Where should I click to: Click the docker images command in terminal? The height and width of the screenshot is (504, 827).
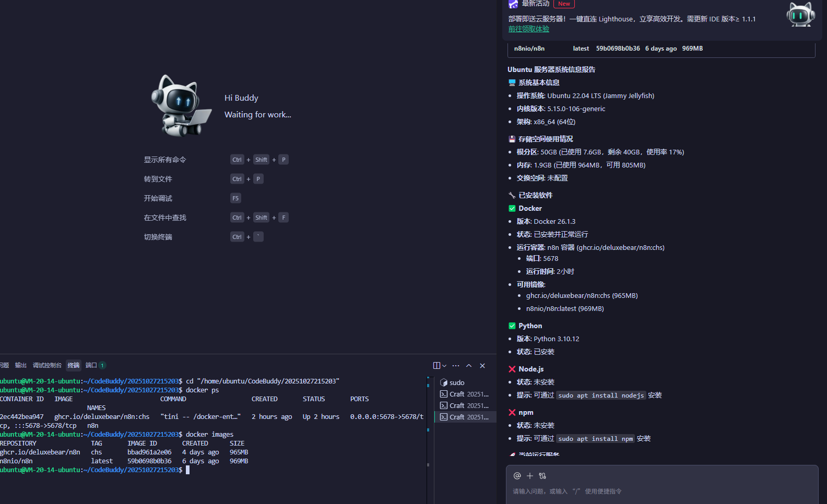tap(209, 435)
